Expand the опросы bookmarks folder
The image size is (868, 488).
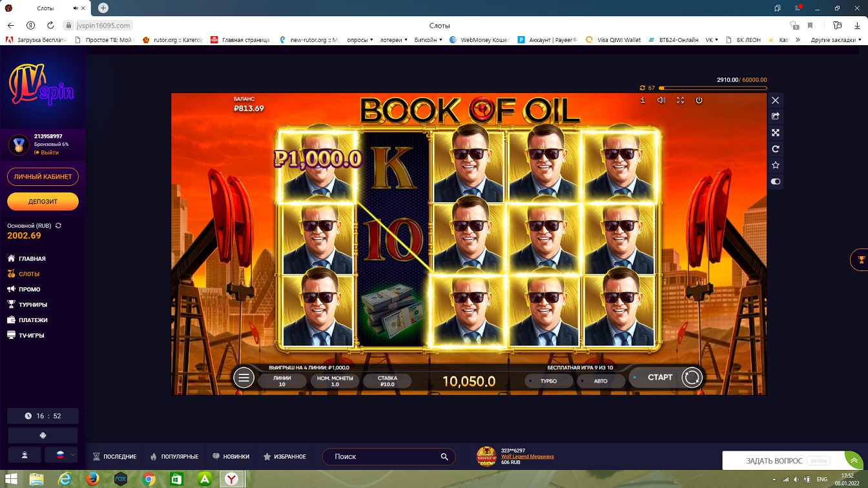[x=360, y=40]
